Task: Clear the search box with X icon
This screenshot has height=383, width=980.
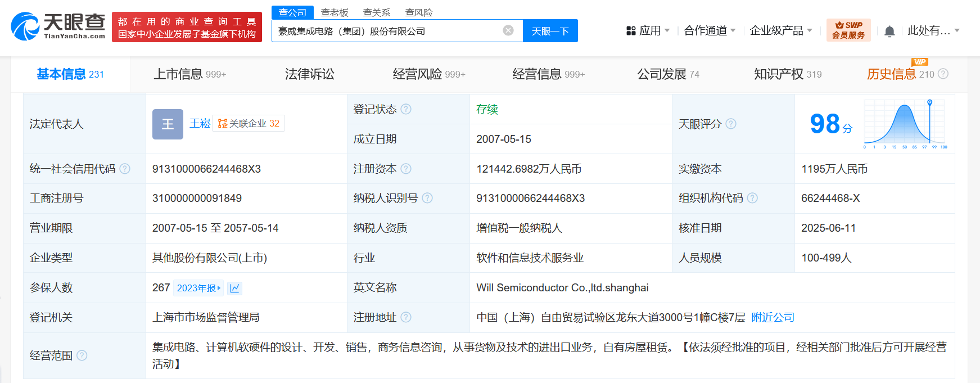Action: point(508,30)
